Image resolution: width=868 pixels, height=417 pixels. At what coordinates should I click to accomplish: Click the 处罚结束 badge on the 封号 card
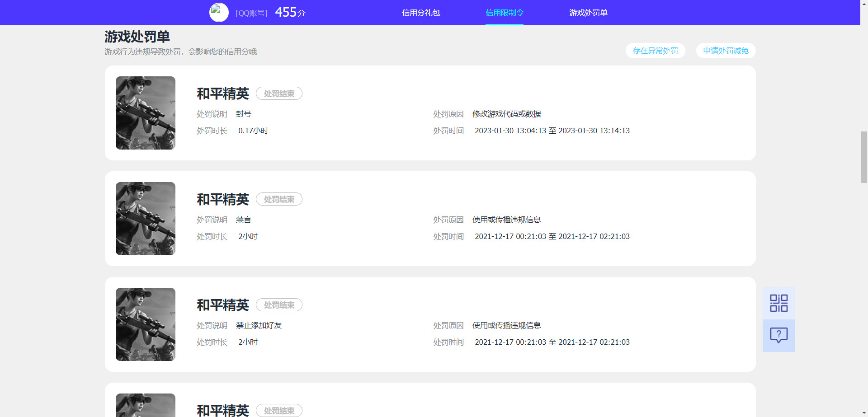pos(279,94)
